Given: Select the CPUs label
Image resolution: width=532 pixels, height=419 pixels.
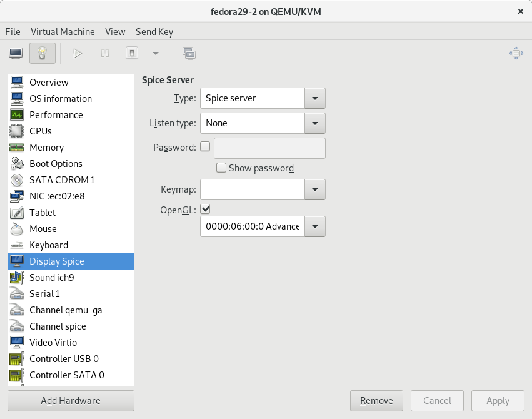Looking at the screenshot, I should pyautogui.click(x=41, y=131).
